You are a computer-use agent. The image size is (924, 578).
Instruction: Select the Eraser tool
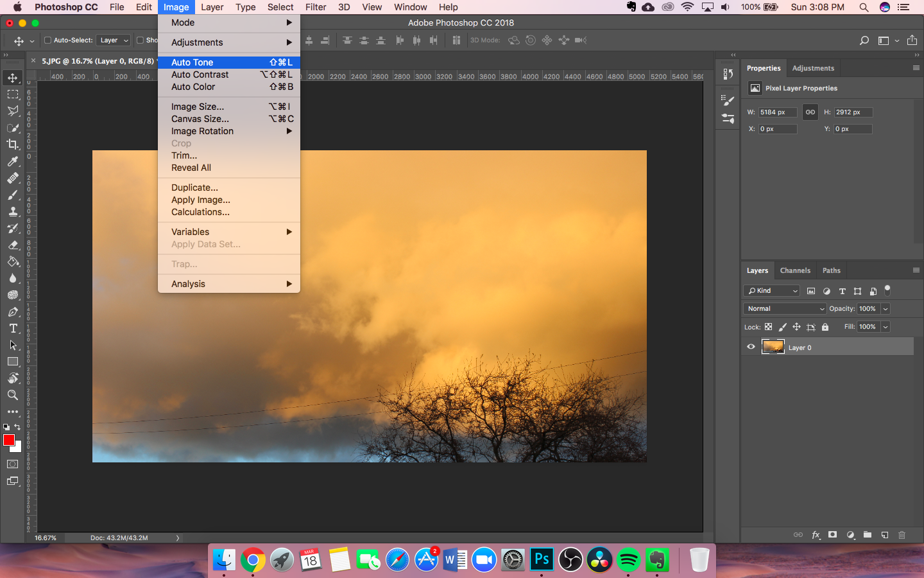(13, 245)
